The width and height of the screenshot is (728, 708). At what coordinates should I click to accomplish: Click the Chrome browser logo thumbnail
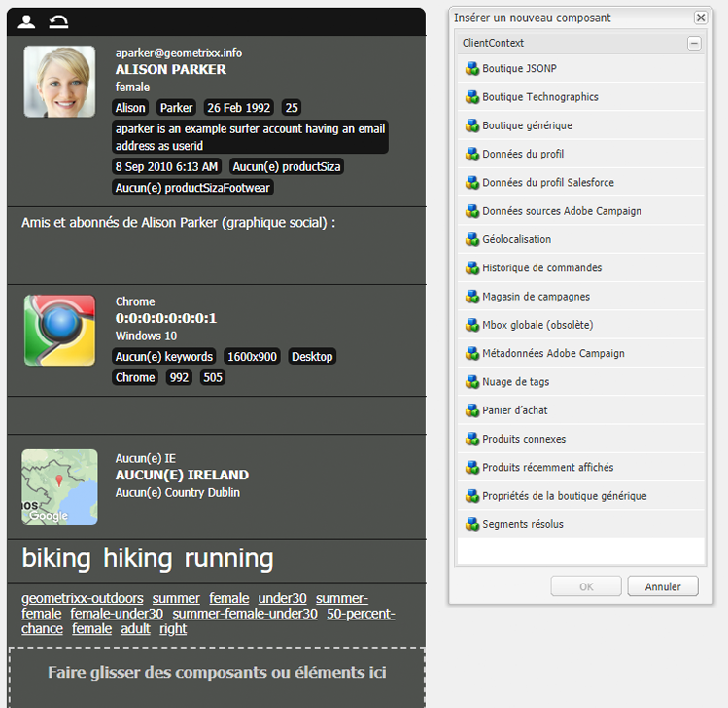pyautogui.click(x=59, y=331)
